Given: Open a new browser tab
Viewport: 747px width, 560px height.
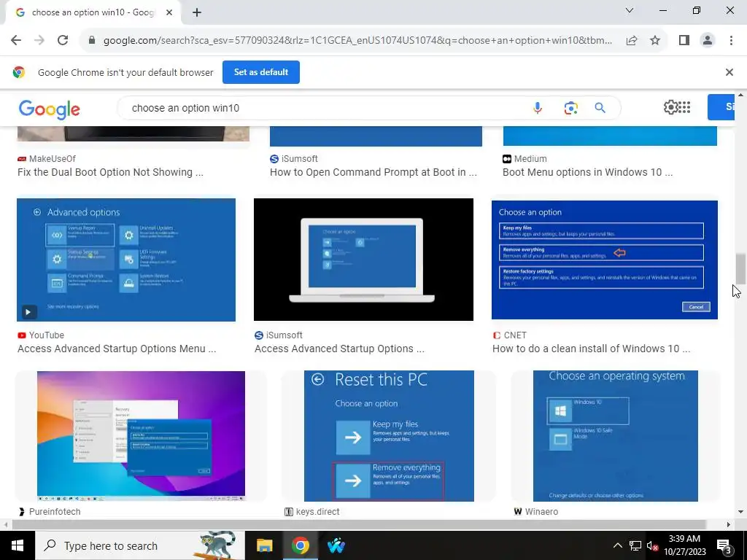Looking at the screenshot, I should 197,12.
